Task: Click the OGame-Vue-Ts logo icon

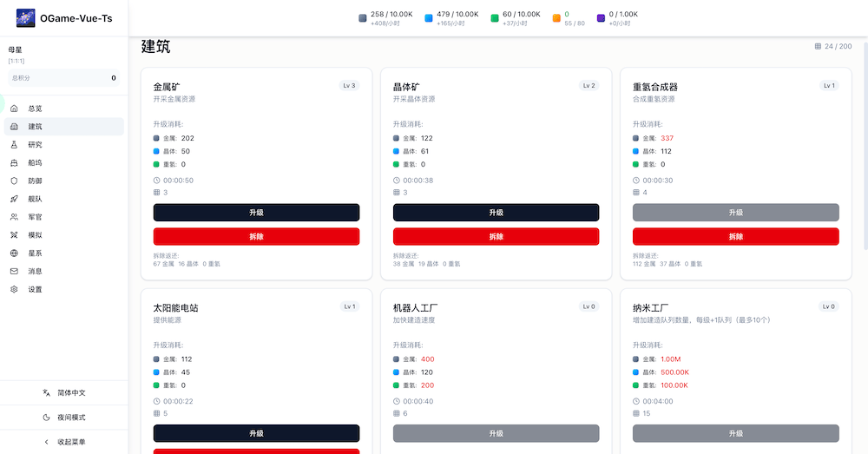Action: (26, 17)
